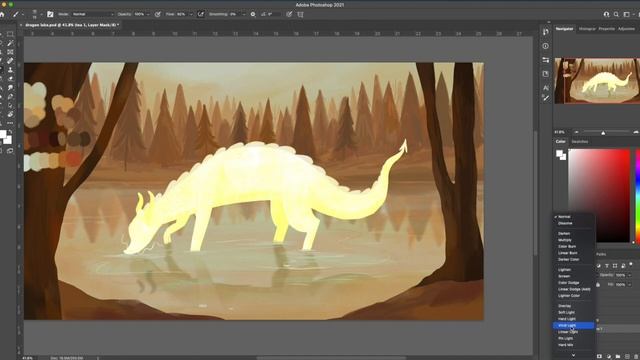The height and width of the screenshot is (360, 640).
Task: Toggle pressure for size icon
Action: click(x=289, y=14)
